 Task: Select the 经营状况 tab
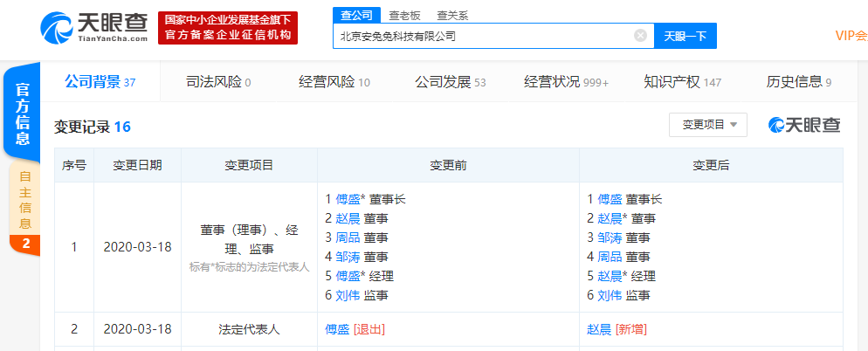coord(567,82)
